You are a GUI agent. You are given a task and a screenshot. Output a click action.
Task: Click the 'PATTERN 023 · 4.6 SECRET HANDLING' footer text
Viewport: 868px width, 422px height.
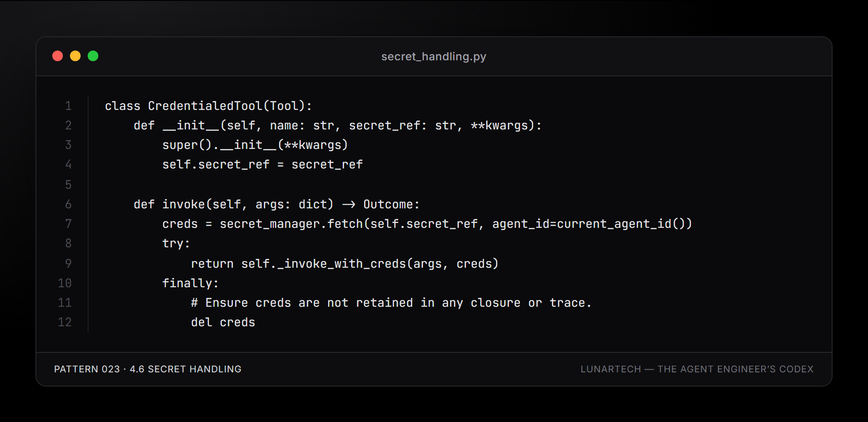(147, 369)
